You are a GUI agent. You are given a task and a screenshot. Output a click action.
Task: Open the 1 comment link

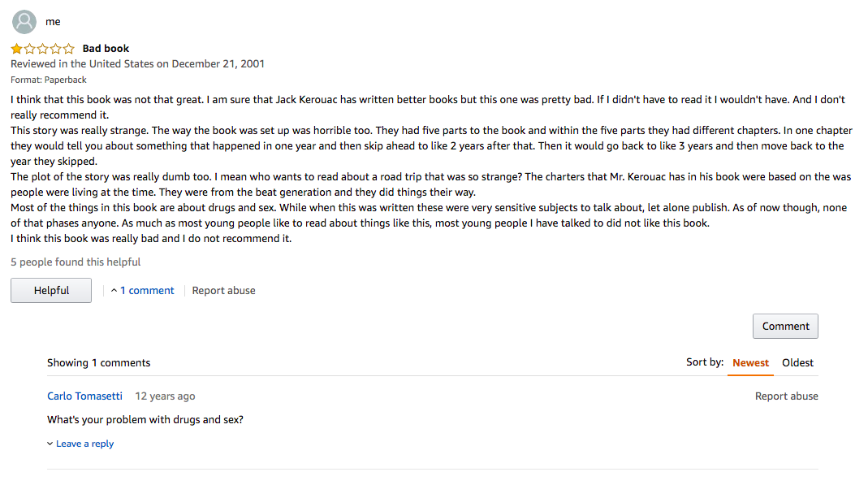147,291
